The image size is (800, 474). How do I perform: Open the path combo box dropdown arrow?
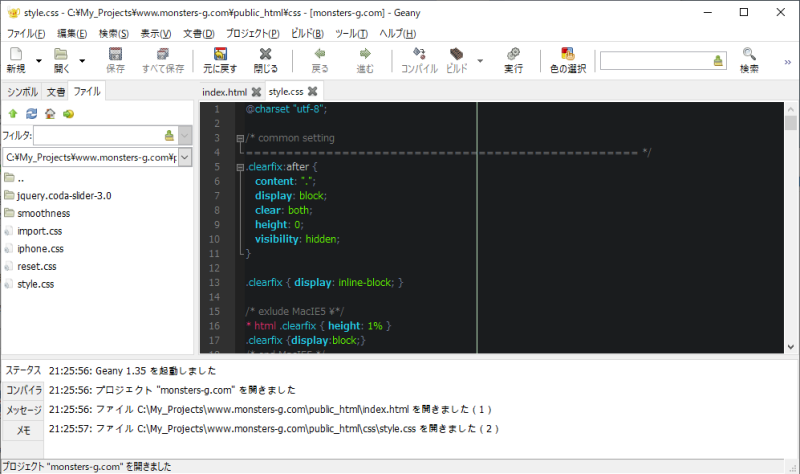coord(185,157)
